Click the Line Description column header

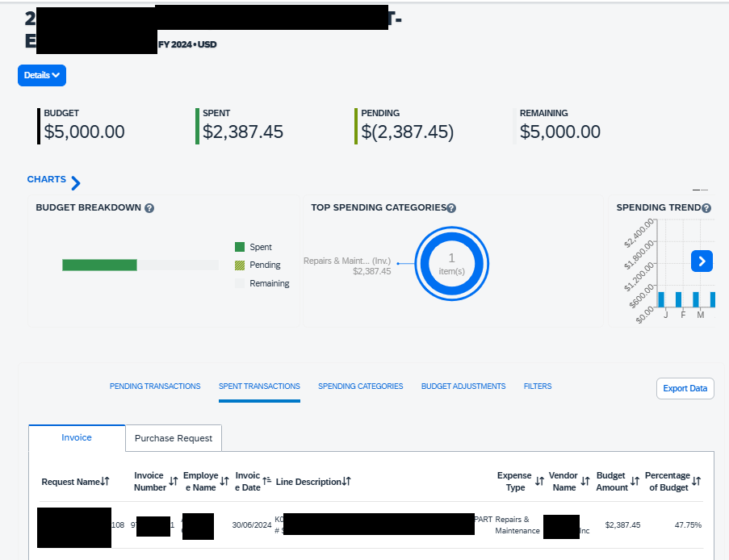(308, 482)
